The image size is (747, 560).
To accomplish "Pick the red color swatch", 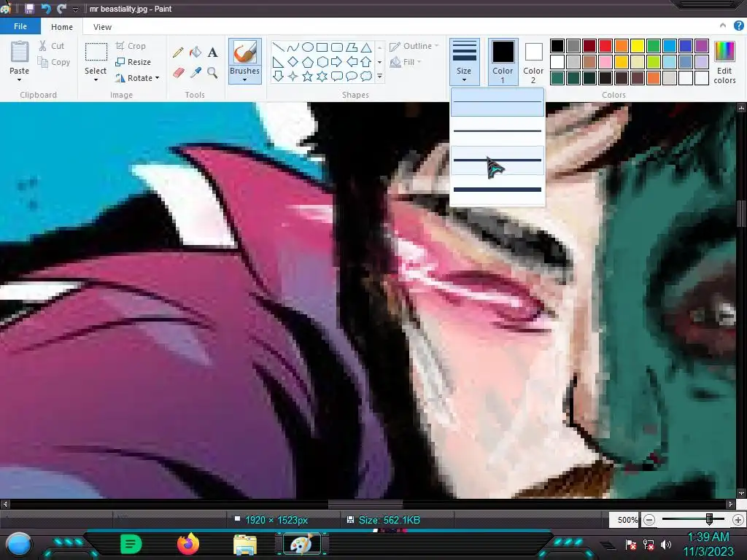I will coord(605,46).
